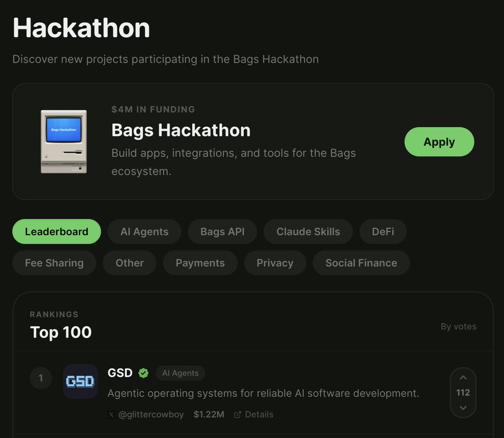Click the external-link icon next to Details
The width and height of the screenshot is (504, 438).
(x=238, y=415)
